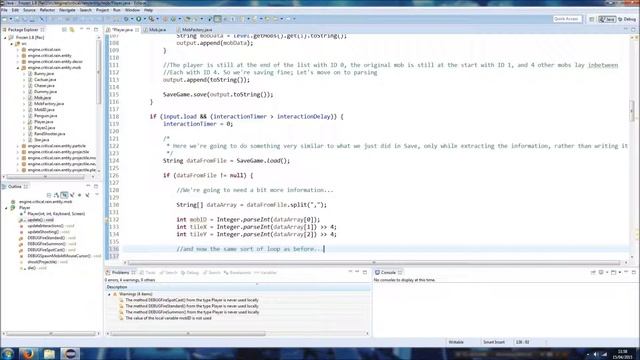Image resolution: width=640 pixels, height=360 pixels.
Task: Minimize the Package Explorer view
Action: (89, 29)
